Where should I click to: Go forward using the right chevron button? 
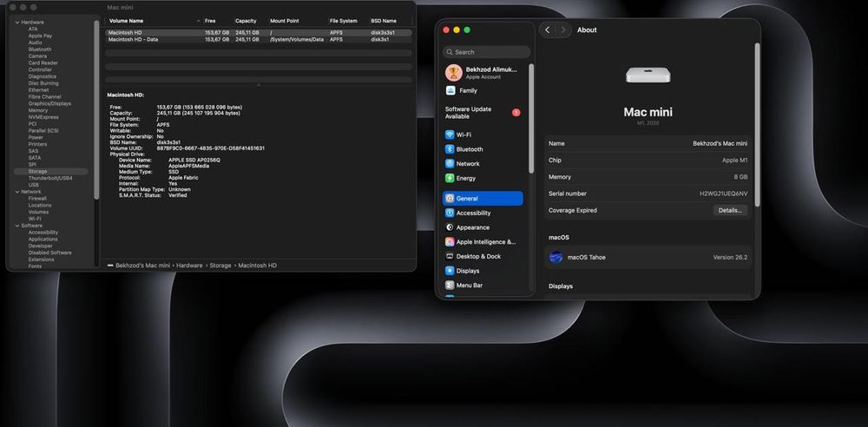tap(563, 30)
